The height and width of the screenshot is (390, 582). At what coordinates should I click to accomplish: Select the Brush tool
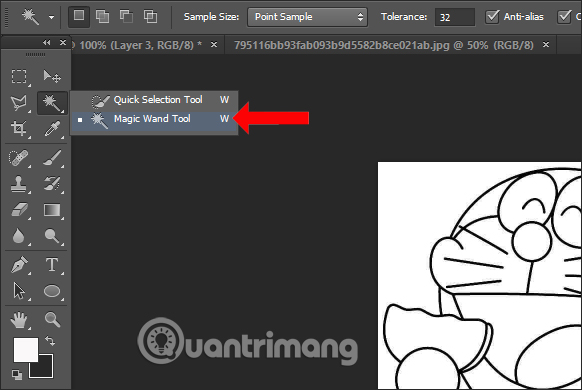[x=52, y=158]
